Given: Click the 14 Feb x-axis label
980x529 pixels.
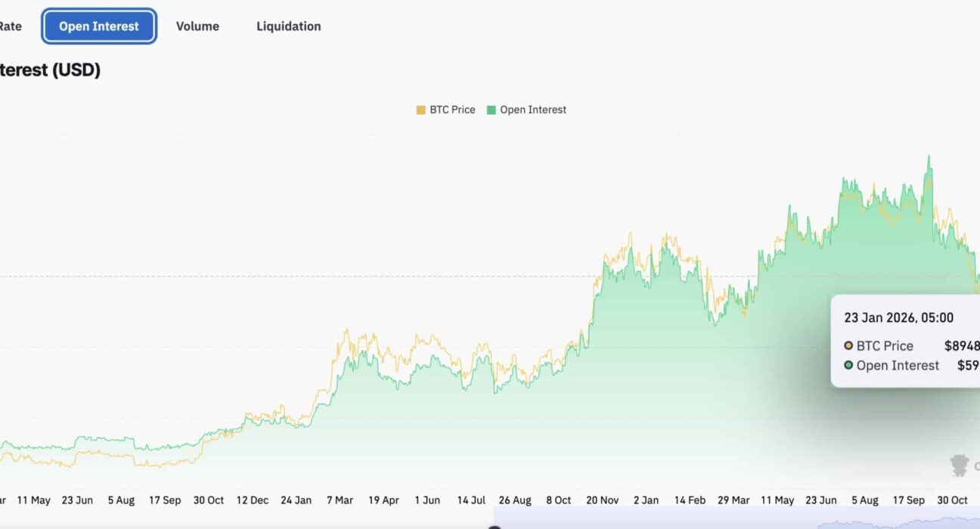Looking at the screenshot, I should 690,500.
